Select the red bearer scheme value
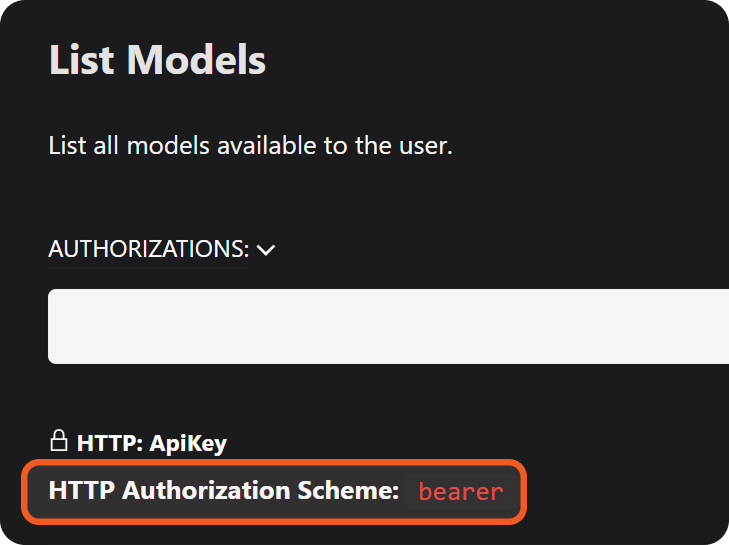Viewport: 729px width, 545px height. click(461, 491)
